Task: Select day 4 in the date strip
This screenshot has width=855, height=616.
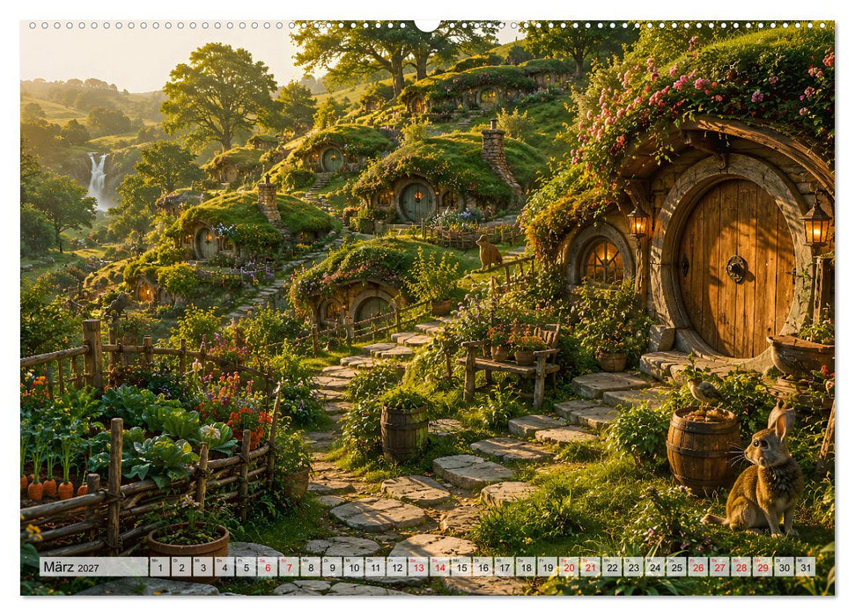Action: (225, 567)
